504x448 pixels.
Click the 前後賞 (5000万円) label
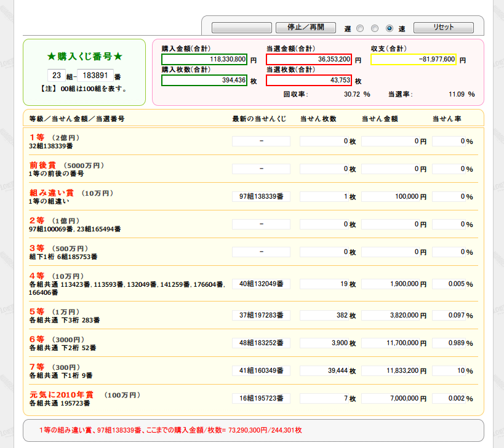66,165
